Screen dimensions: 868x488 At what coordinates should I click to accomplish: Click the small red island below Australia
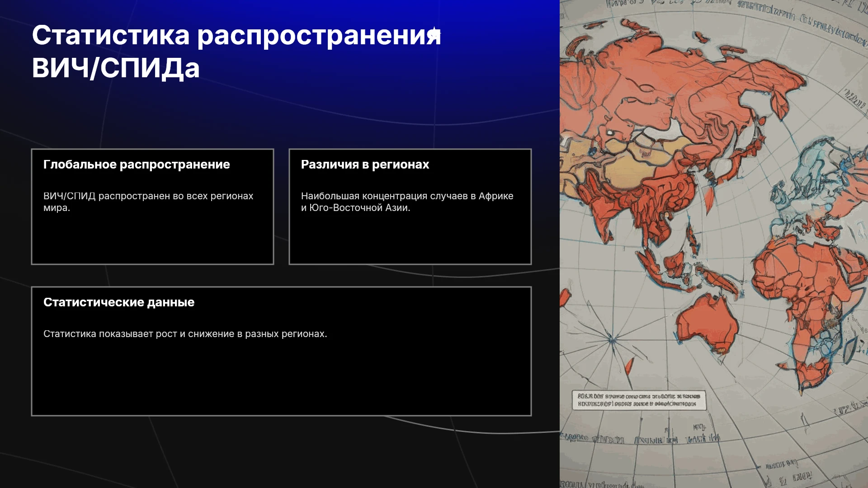pyautogui.click(x=628, y=366)
